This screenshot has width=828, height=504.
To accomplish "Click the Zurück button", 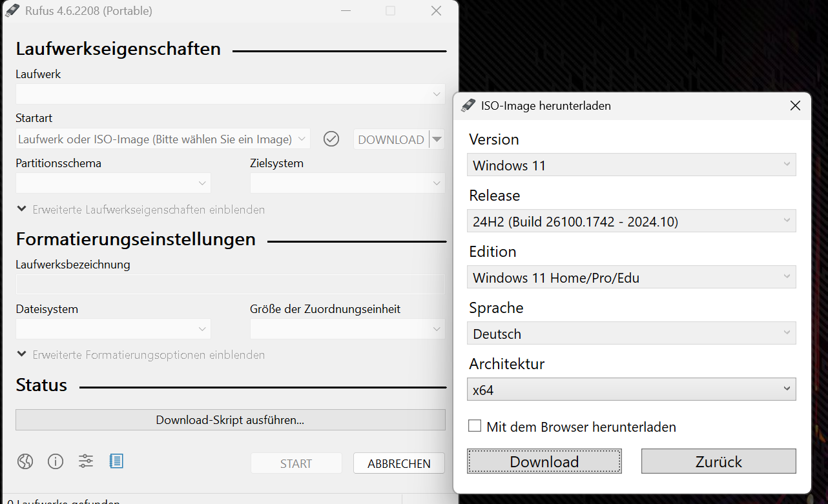I will pyautogui.click(x=719, y=461).
